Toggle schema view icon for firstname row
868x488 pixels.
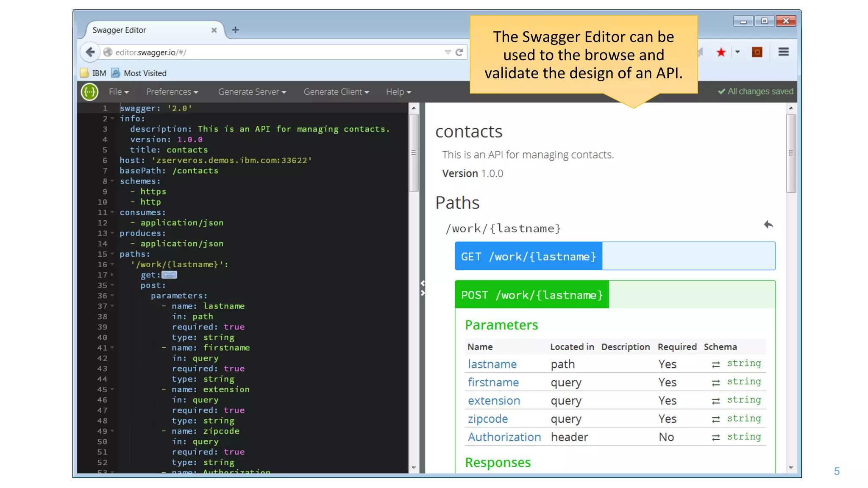[716, 383]
